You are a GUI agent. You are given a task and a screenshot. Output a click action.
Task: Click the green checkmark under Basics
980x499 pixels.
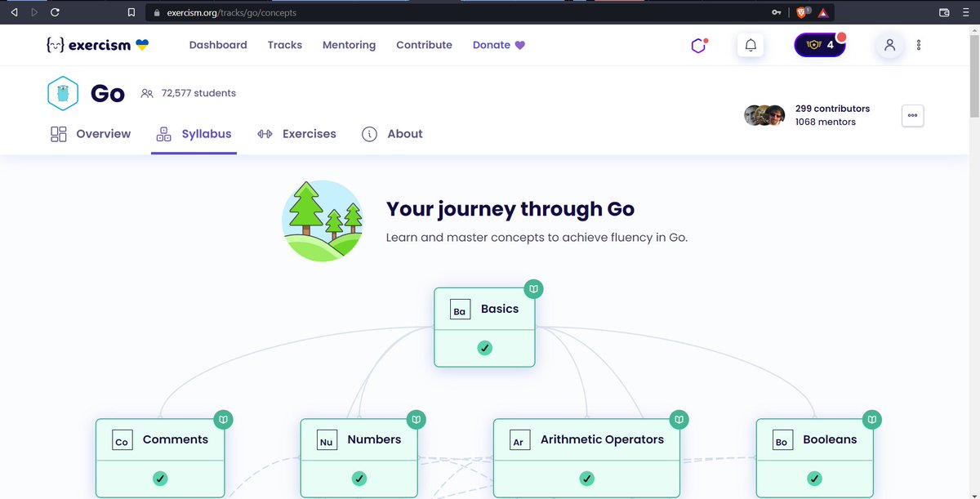(484, 348)
